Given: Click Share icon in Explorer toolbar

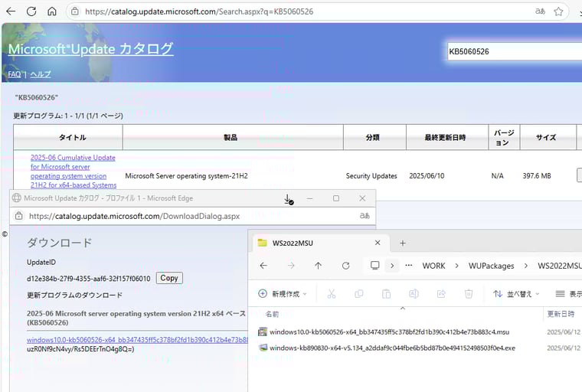Looking at the screenshot, I should pos(441,294).
